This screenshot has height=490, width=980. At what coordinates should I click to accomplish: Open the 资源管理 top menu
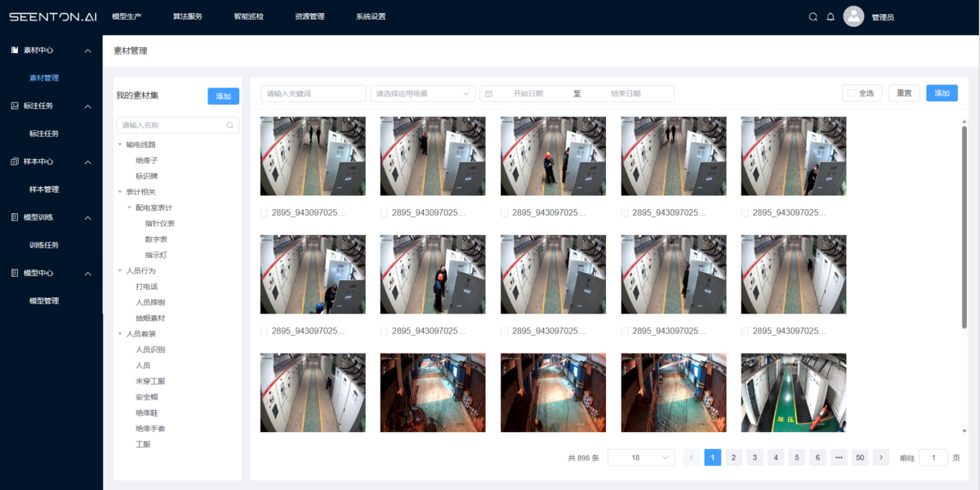[x=310, y=16]
